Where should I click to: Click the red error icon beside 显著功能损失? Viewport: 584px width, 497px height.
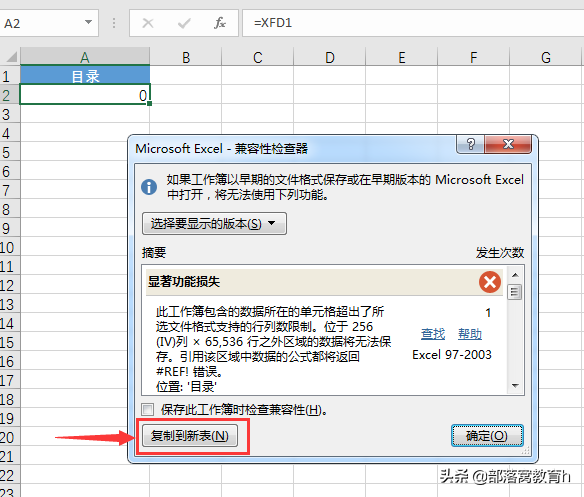tap(490, 282)
